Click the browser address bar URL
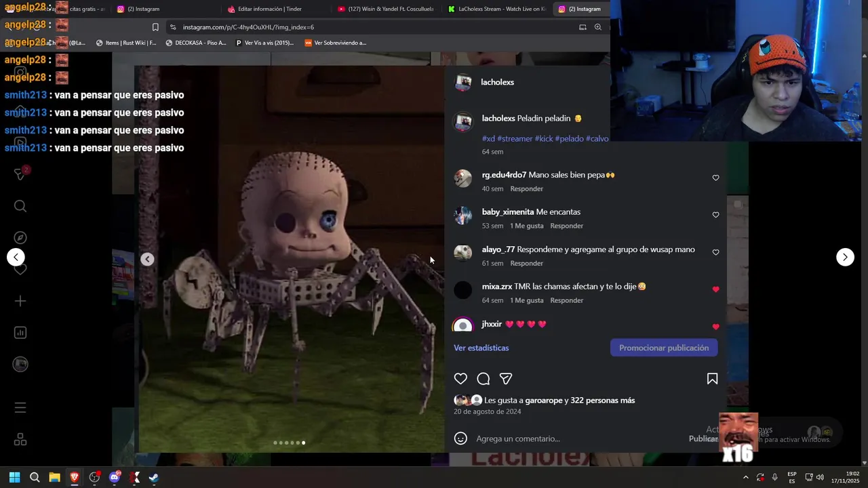 tap(248, 27)
